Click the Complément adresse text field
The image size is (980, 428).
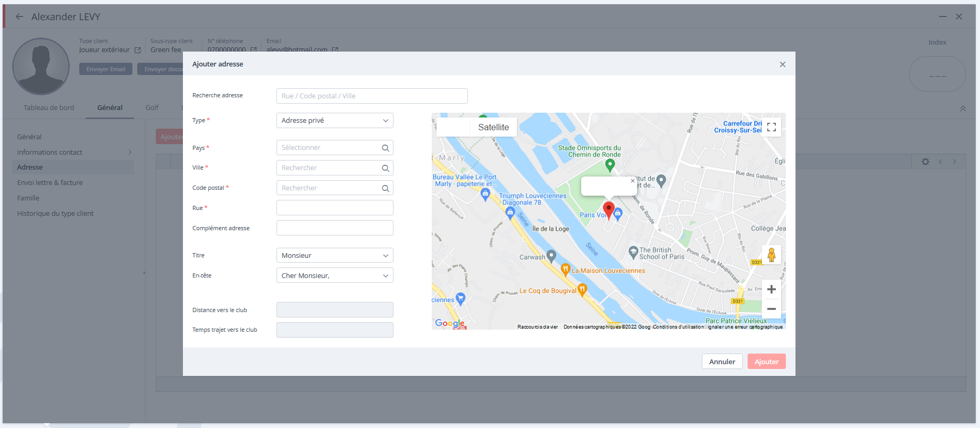334,228
